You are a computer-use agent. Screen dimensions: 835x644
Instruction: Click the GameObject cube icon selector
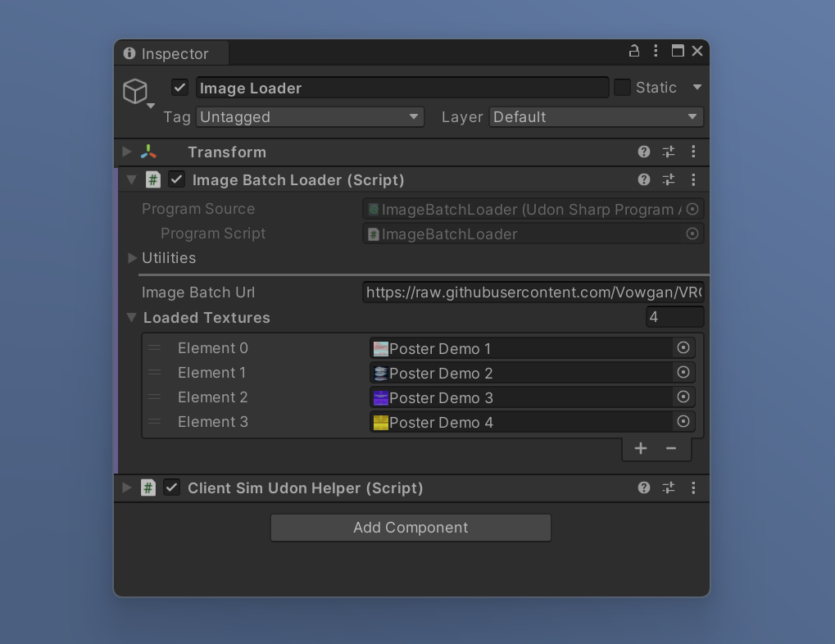[x=136, y=91]
